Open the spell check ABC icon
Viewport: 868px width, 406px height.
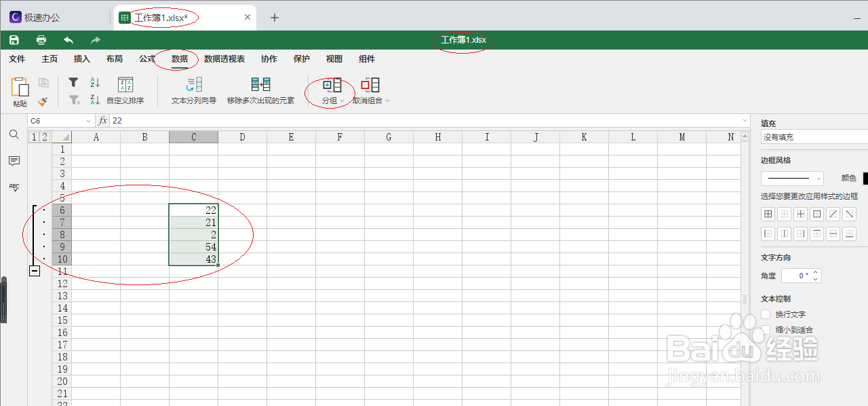coord(14,187)
